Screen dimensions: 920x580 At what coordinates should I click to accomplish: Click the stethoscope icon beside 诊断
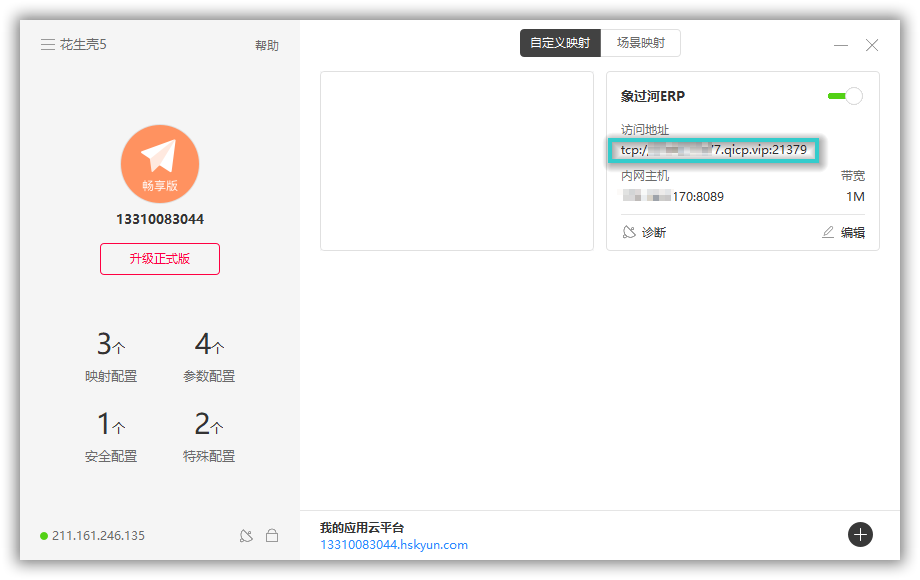(629, 232)
